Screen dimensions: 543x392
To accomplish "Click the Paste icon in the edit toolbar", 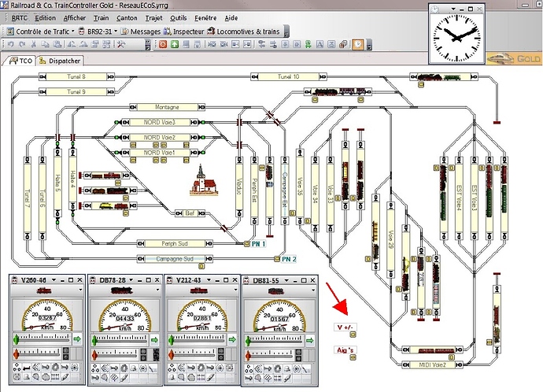I will coord(57,44).
